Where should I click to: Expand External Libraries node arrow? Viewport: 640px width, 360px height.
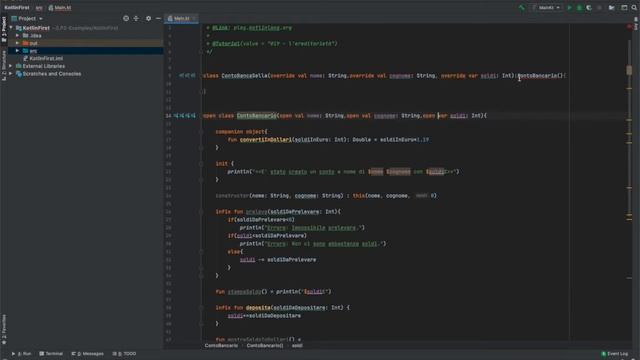click(11, 66)
